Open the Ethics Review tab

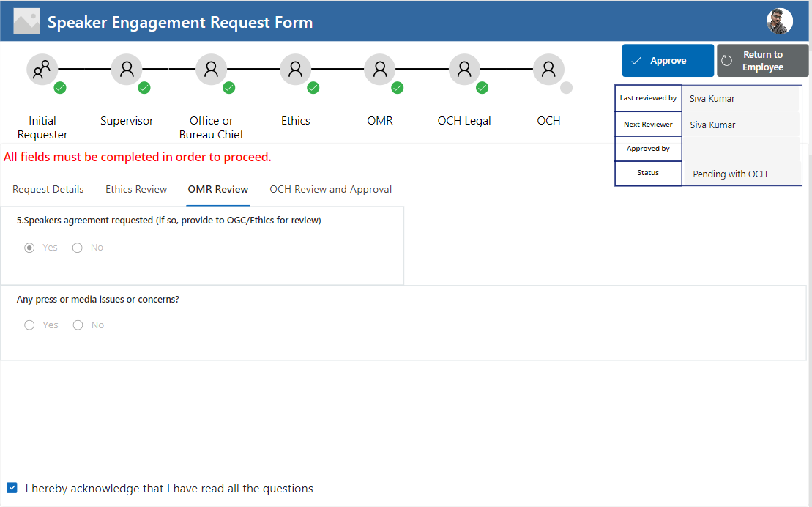pyautogui.click(x=135, y=189)
